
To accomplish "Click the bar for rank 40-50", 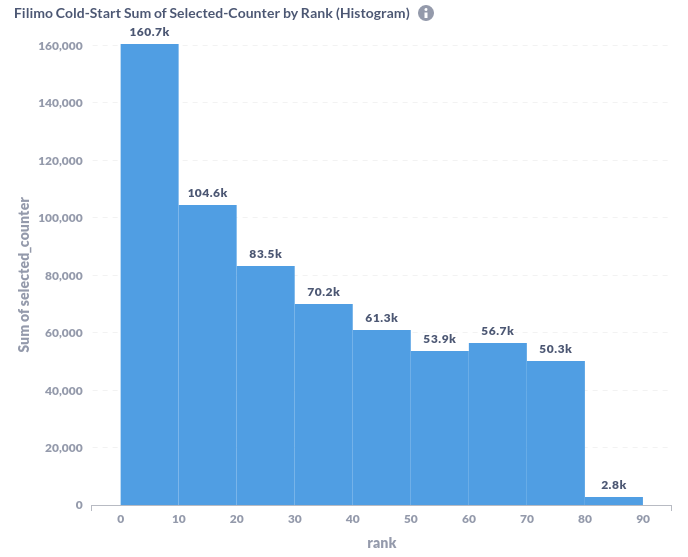I will (x=382, y=418).
